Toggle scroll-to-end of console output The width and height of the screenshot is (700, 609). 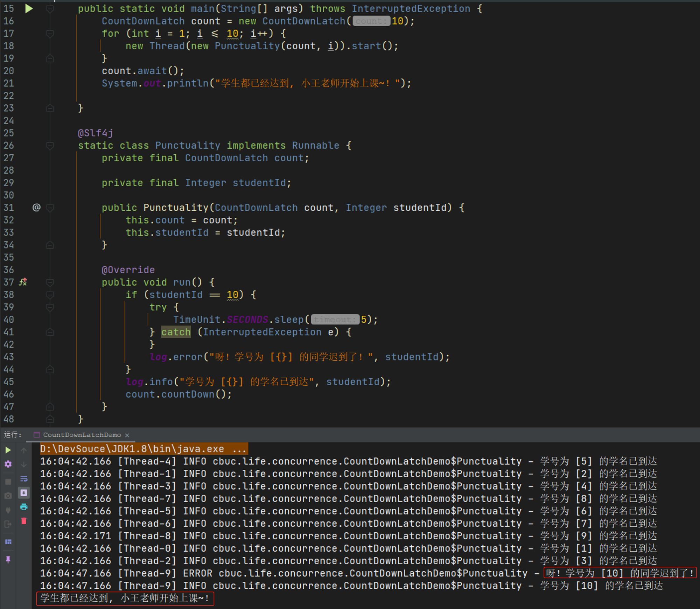pyautogui.click(x=24, y=493)
